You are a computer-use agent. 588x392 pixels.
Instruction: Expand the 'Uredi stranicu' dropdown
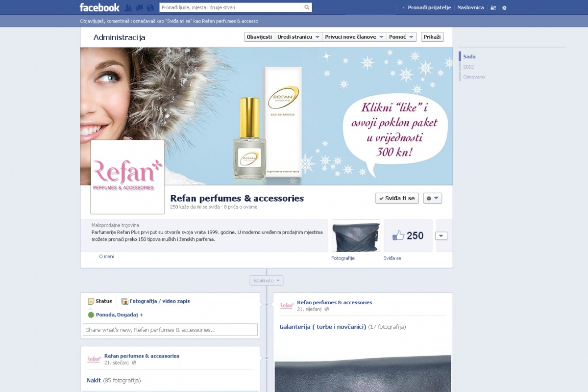point(298,37)
